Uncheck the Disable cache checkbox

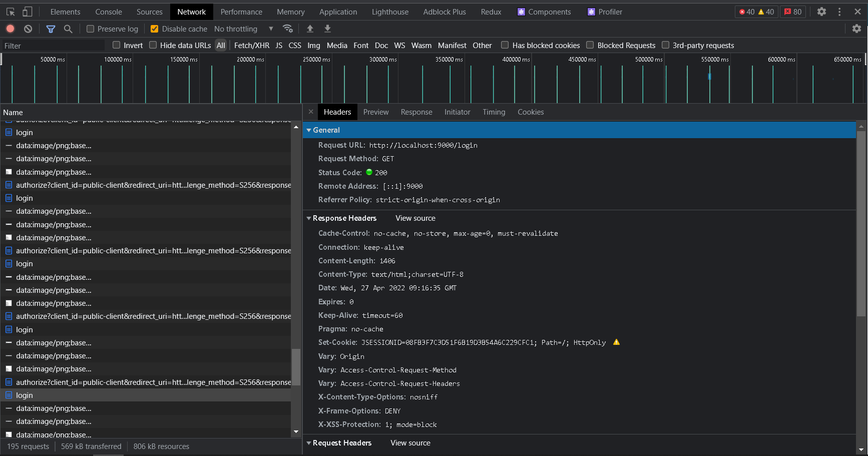click(155, 29)
